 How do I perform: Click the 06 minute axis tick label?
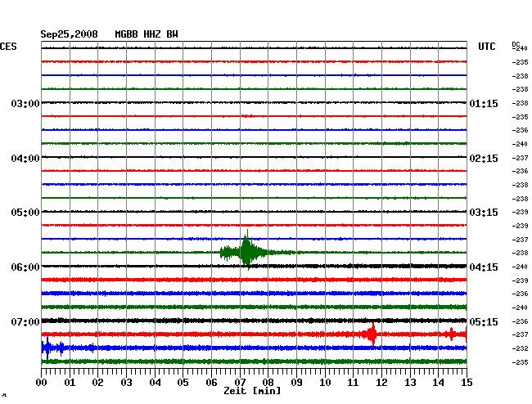[211, 383]
